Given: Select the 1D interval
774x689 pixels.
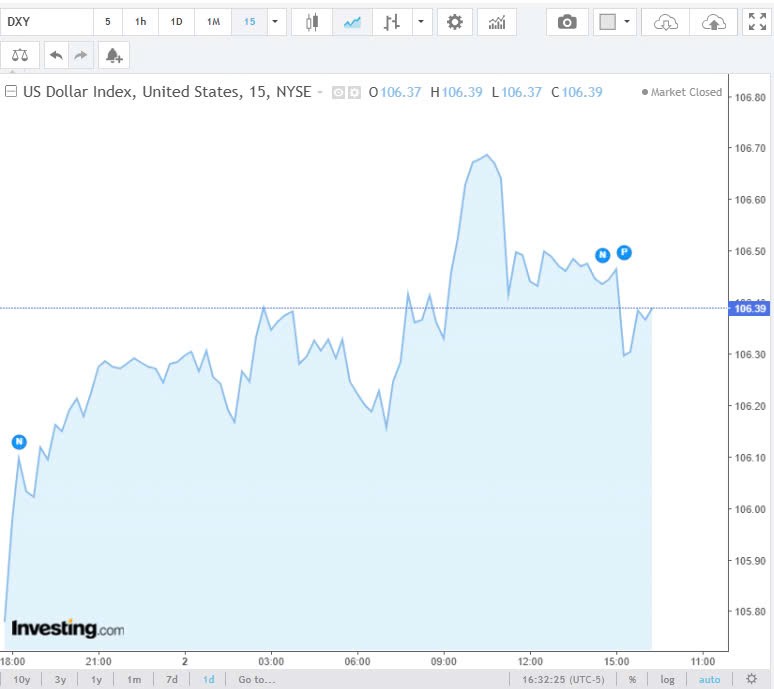Looking at the screenshot, I should pos(176,22).
